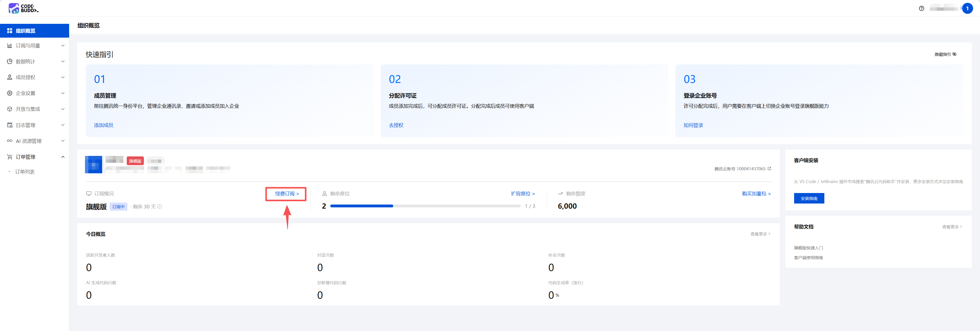980x331 pixels.
Task: Open the help question-mark icon
Action: pos(921,8)
